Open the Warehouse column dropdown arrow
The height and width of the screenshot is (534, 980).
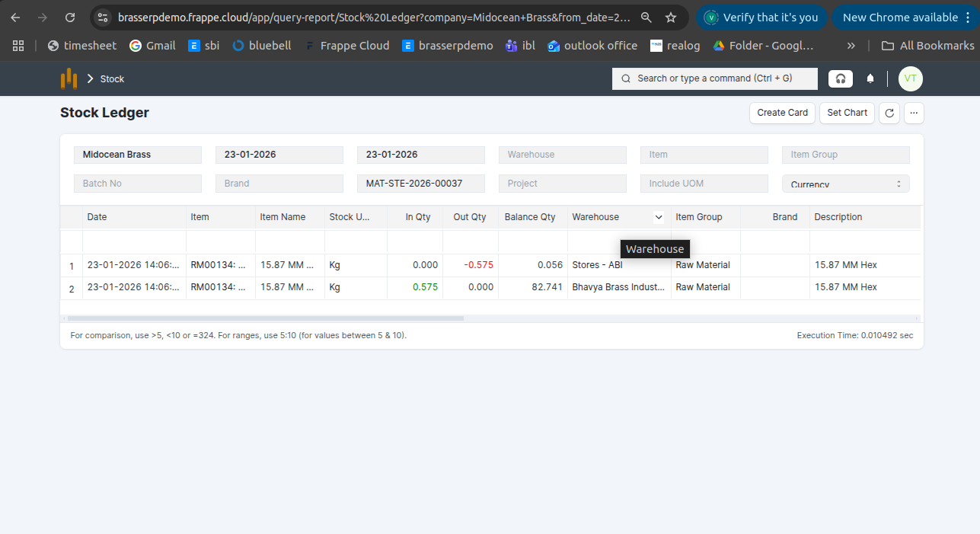coord(659,217)
